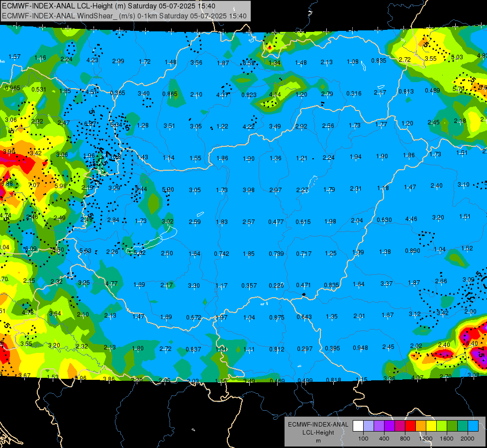Click the wind shear value '6.40'
This screenshot has height=448, width=487.
(x=472, y=343)
